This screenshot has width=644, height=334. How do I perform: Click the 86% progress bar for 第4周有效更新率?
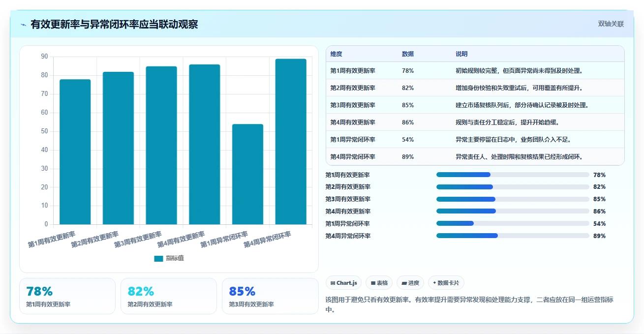(x=513, y=212)
